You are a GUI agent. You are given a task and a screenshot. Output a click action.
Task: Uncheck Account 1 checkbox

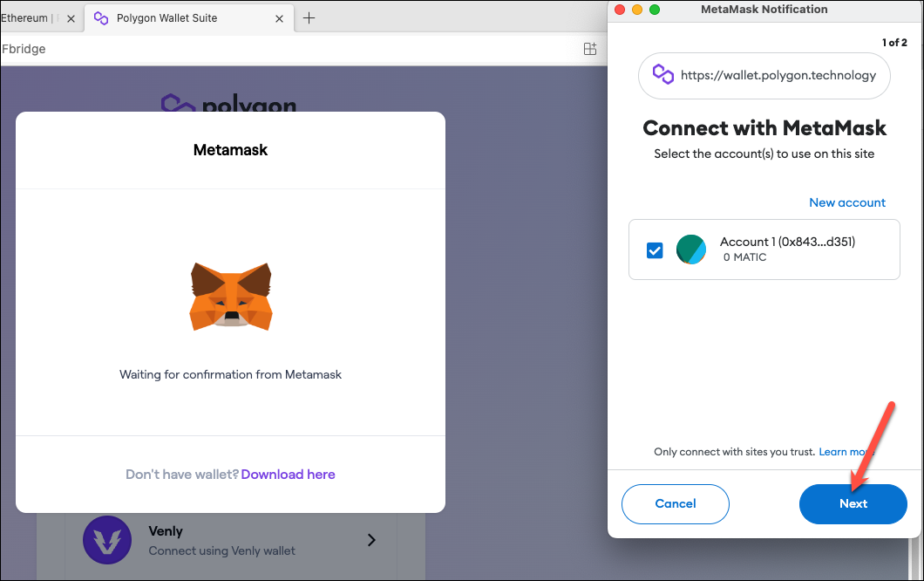tap(655, 250)
